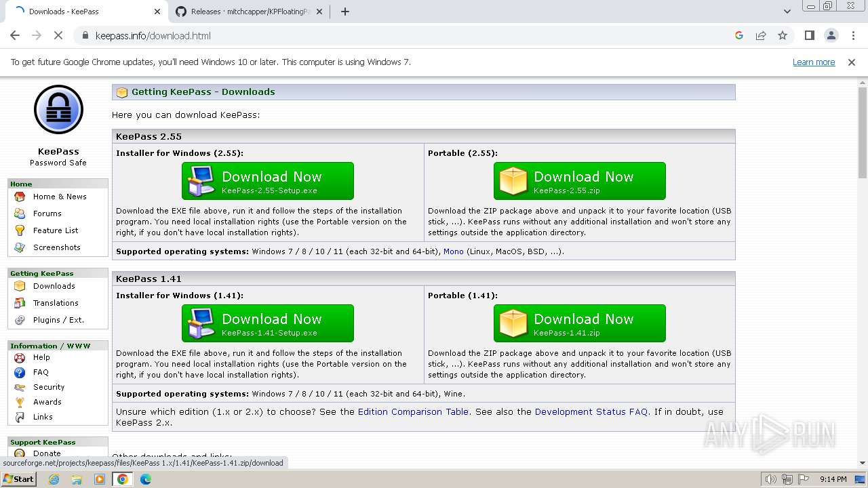The height and width of the screenshot is (488, 868).
Task: Bookmark this page with the star icon
Action: pyautogui.click(x=783, y=35)
